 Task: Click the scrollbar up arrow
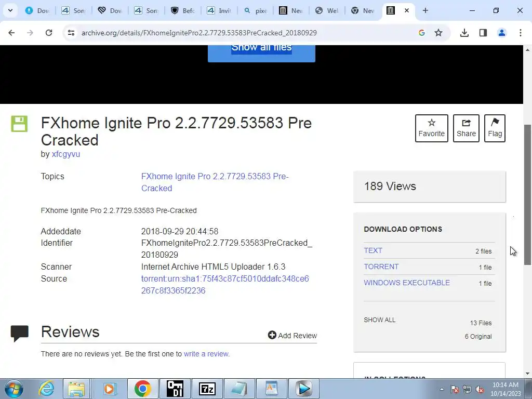[x=527, y=50]
